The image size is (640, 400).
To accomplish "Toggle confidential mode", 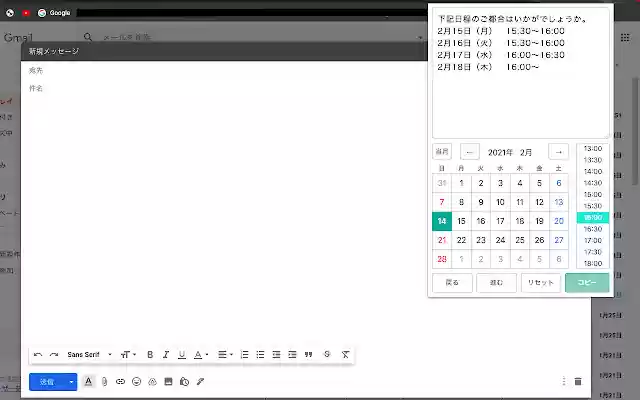I will point(184,382).
